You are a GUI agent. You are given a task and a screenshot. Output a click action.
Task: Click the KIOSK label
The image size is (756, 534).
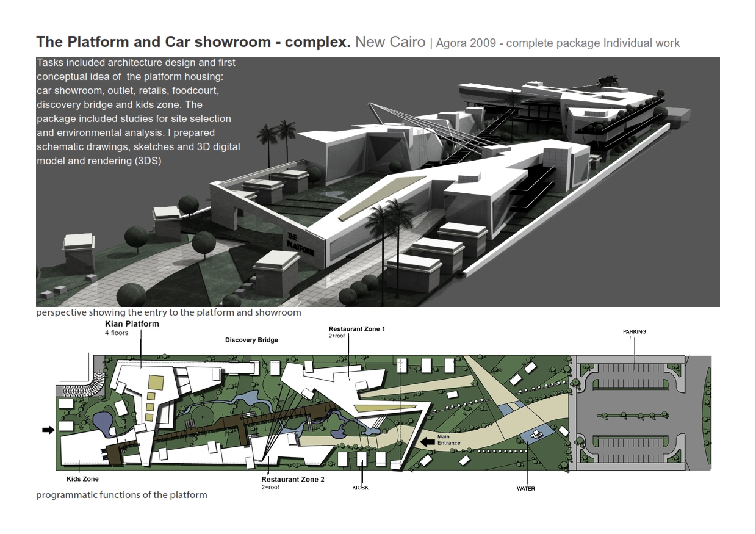click(360, 488)
